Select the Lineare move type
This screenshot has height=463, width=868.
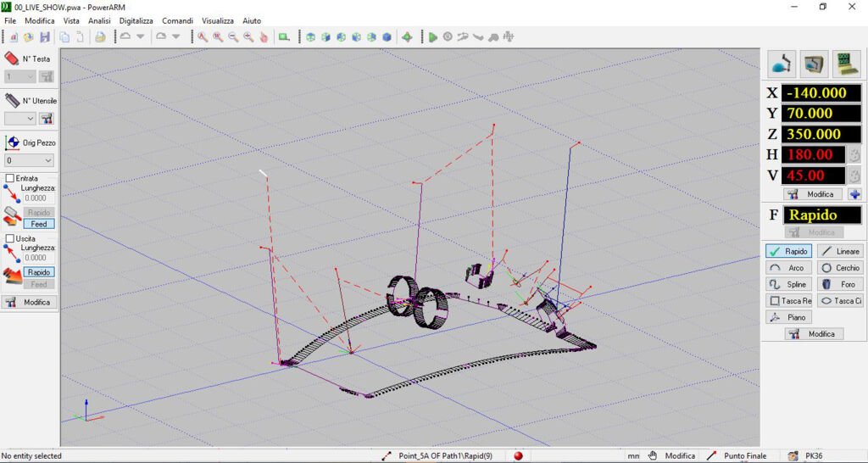(x=839, y=252)
